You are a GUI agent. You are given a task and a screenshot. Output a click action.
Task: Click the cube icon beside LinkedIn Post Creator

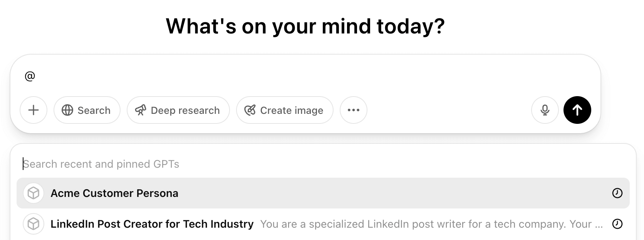click(x=34, y=224)
